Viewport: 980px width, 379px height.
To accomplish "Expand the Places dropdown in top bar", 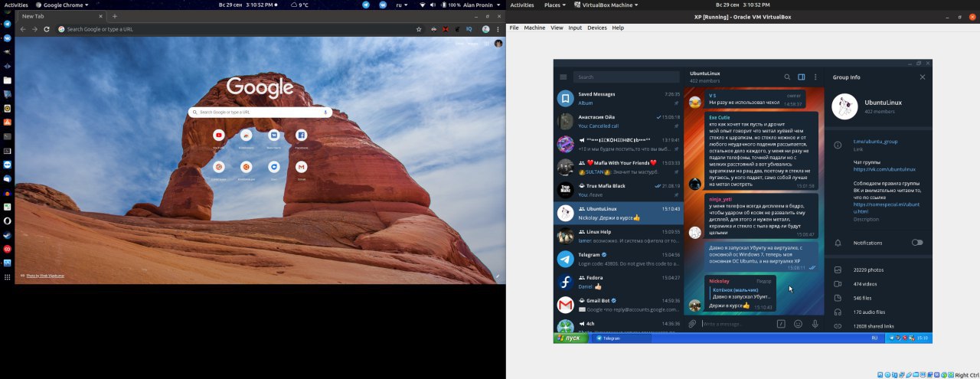I will point(555,5).
